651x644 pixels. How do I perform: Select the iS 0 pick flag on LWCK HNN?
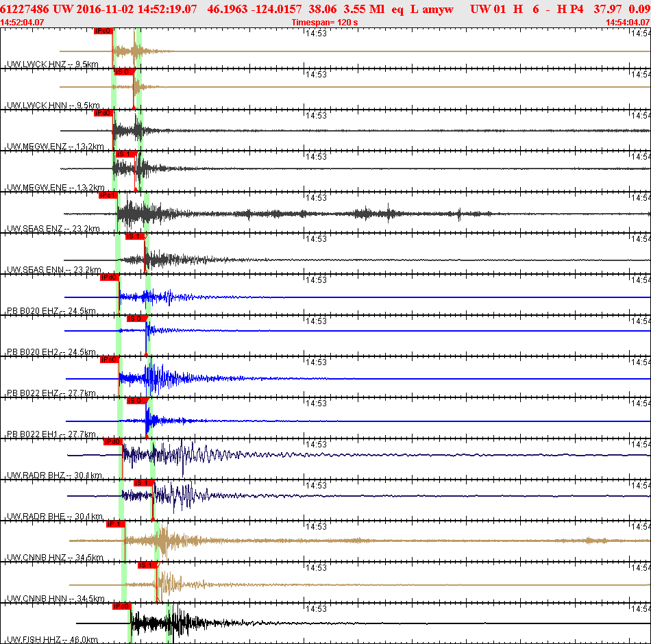tap(125, 72)
